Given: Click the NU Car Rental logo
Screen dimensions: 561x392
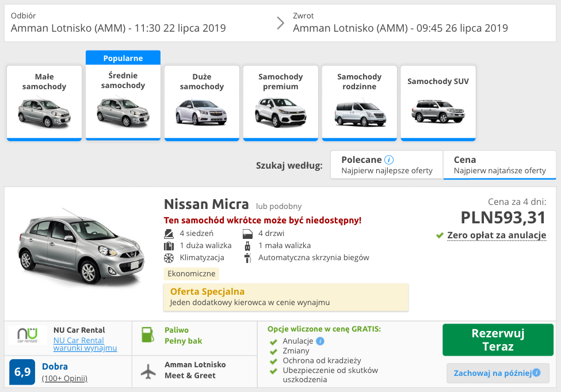Looking at the screenshot, I should pos(28,335).
